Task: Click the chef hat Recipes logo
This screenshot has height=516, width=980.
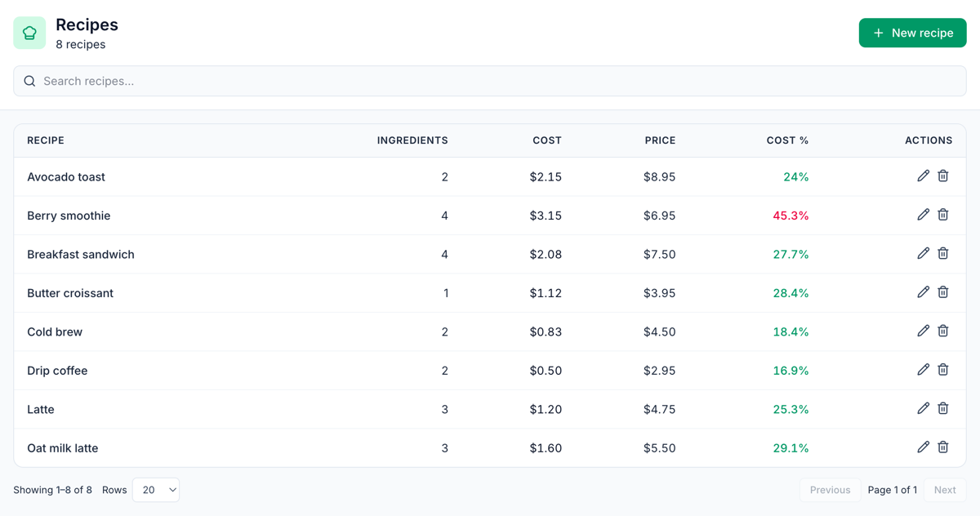Action: 29,33
